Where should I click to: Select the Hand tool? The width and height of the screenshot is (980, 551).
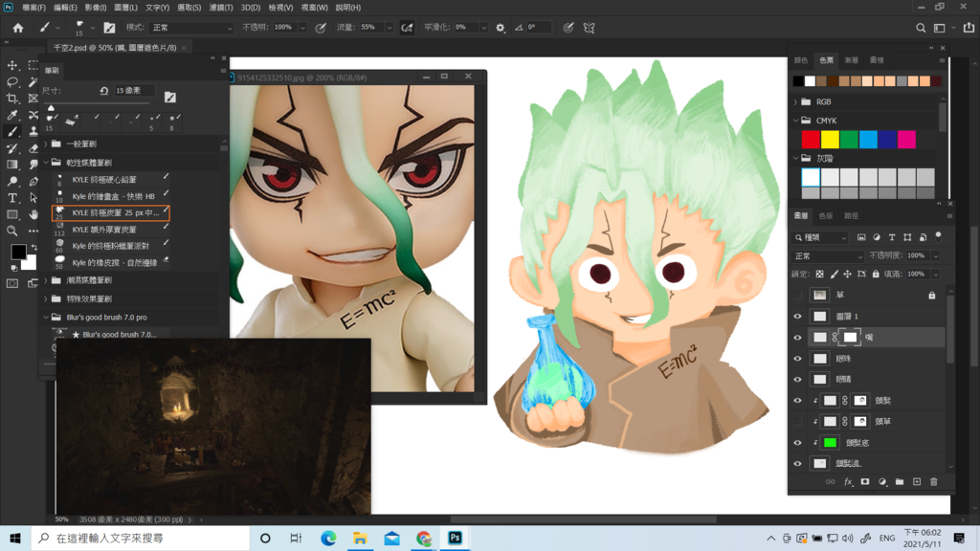33,214
